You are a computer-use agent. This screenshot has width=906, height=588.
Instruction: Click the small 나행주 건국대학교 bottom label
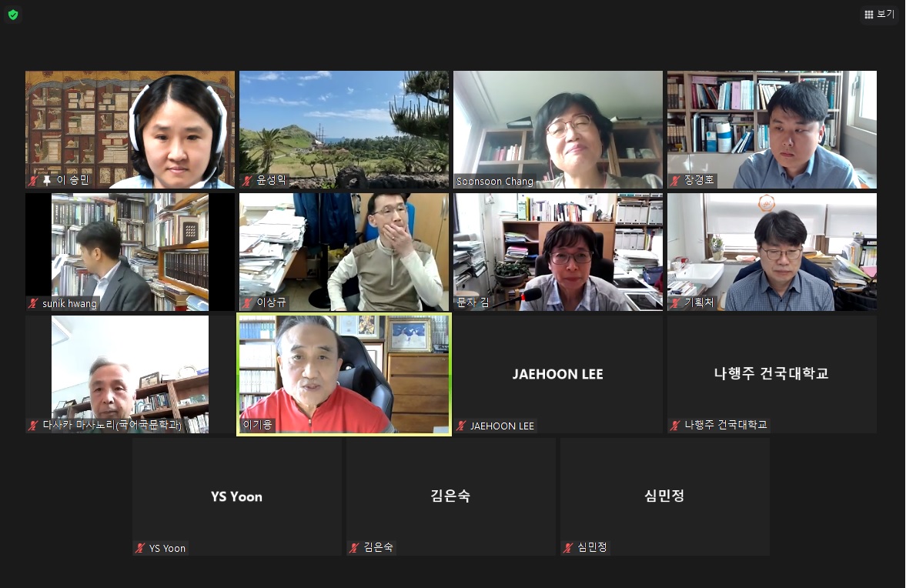pos(726,425)
